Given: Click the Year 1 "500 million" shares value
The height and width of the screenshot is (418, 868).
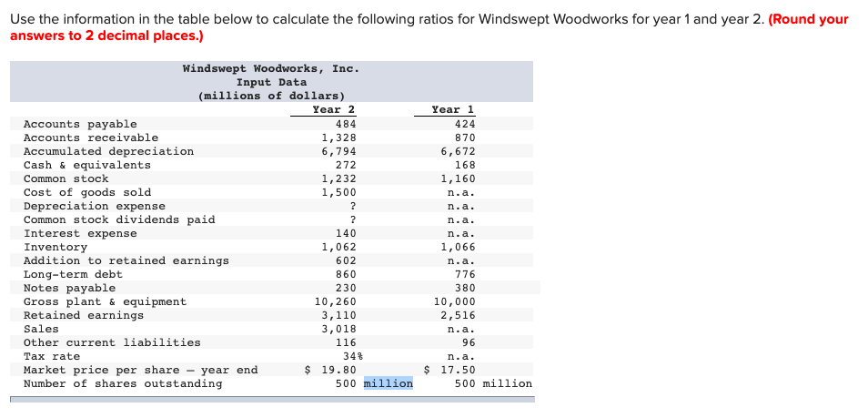Looking at the screenshot, I should [493, 383].
